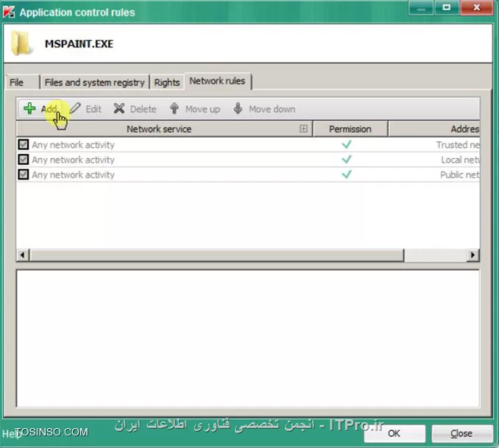
Task: Click the Local networks address cell
Action: 460,160
